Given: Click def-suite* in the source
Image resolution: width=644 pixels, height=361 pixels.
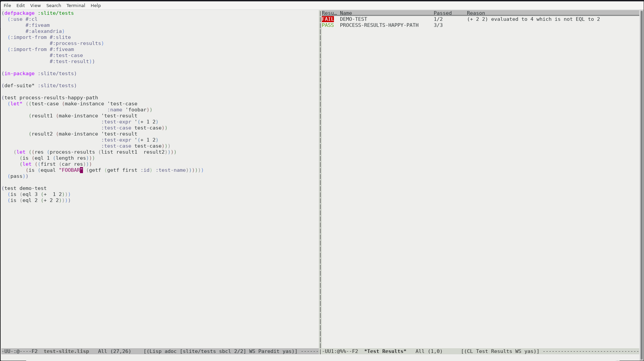Looking at the screenshot, I should coord(19,86).
